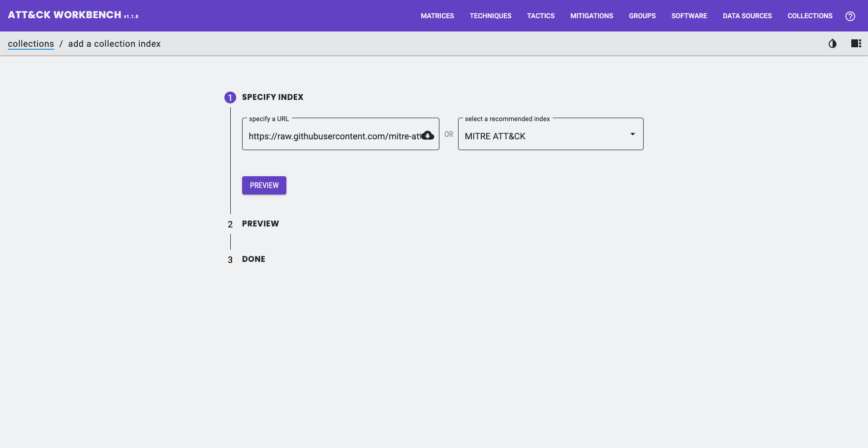Click the help question mark icon
This screenshot has width=868, height=448.
pos(850,16)
